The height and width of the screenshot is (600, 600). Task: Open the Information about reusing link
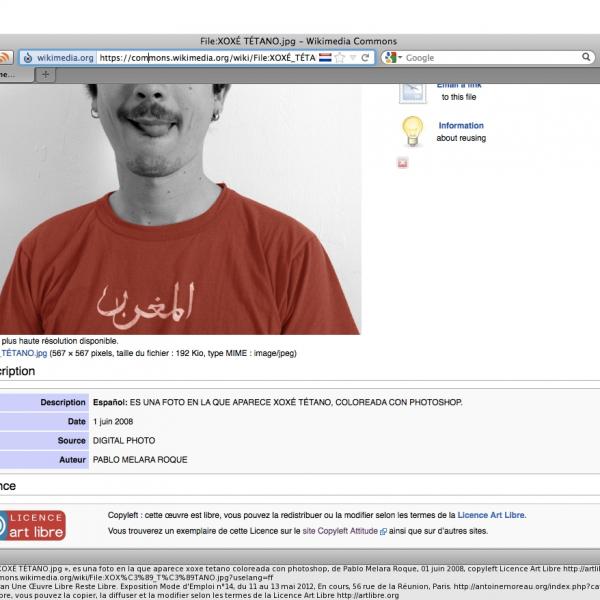tap(461, 126)
